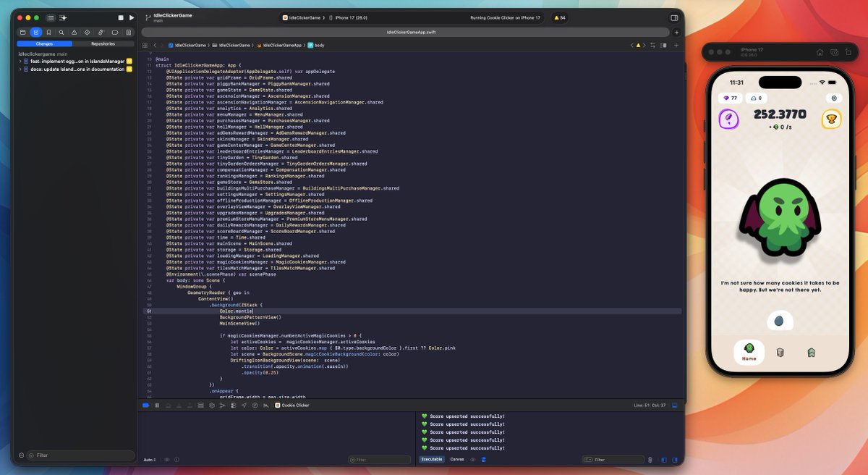This screenshot has height=475, width=868.
Task: Click the navigator Filter field at bottom
Action: coord(80,455)
